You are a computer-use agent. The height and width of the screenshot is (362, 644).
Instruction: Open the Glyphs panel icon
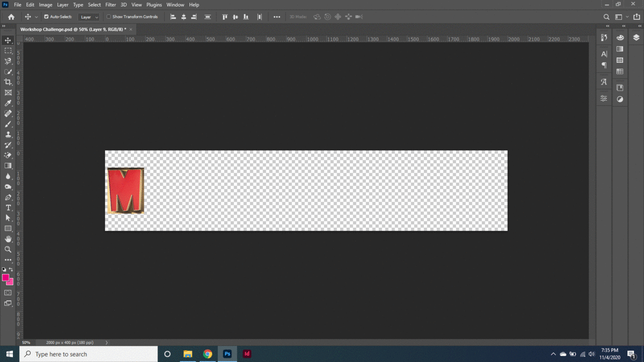(x=604, y=82)
